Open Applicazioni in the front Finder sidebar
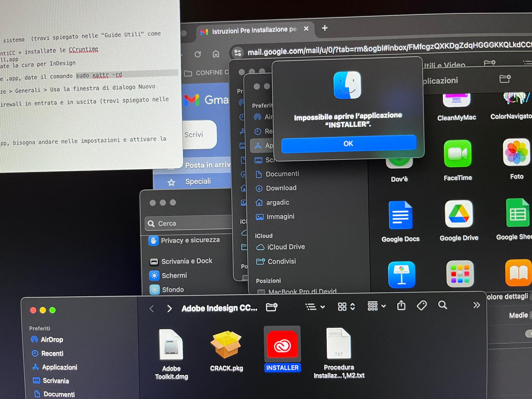Screen dimensions: 532x399 [x=55, y=367]
